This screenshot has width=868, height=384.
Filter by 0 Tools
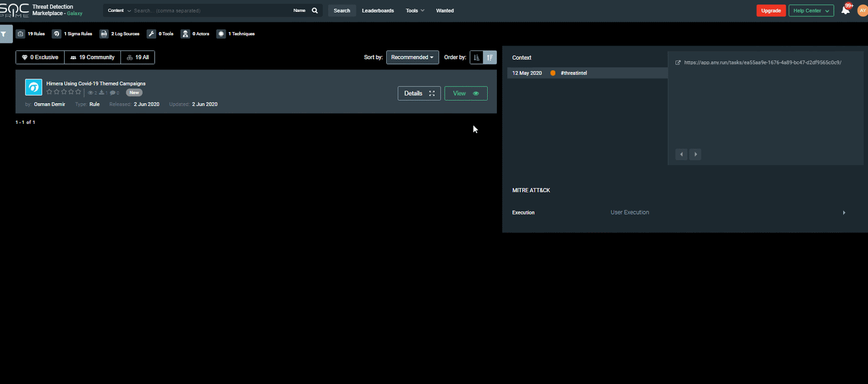pyautogui.click(x=160, y=34)
